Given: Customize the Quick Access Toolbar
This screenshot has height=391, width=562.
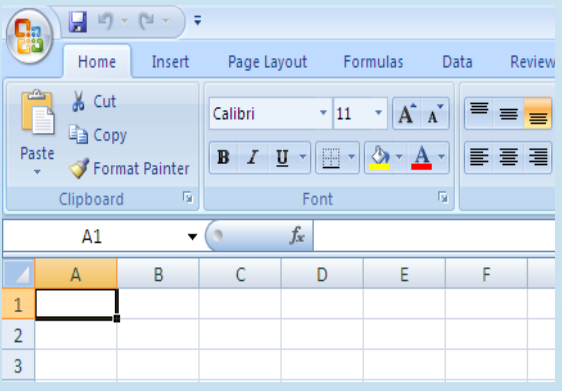Looking at the screenshot, I should [197, 20].
